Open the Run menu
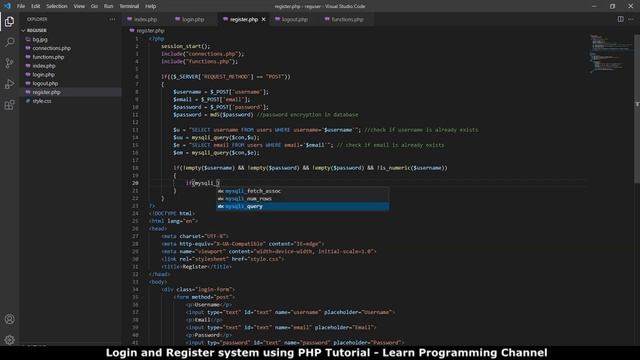The height and width of the screenshot is (360, 640). coord(108,6)
